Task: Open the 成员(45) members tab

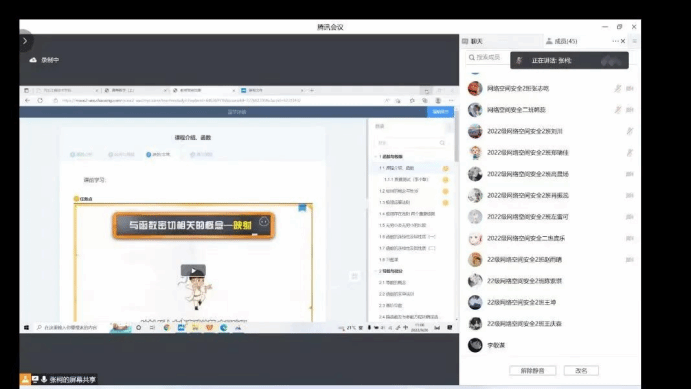Action: coord(561,41)
